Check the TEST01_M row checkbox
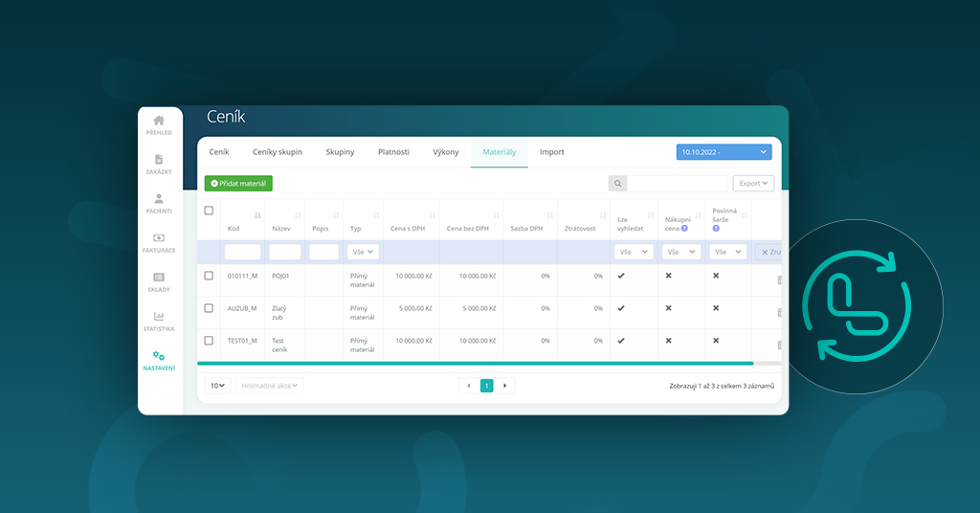 pos(209,341)
